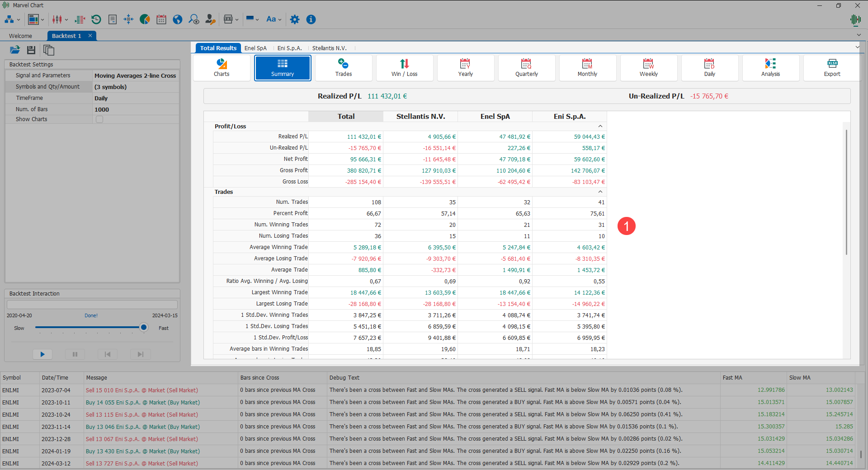Open the pie chart portfolio icon

[x=145, y=19]
